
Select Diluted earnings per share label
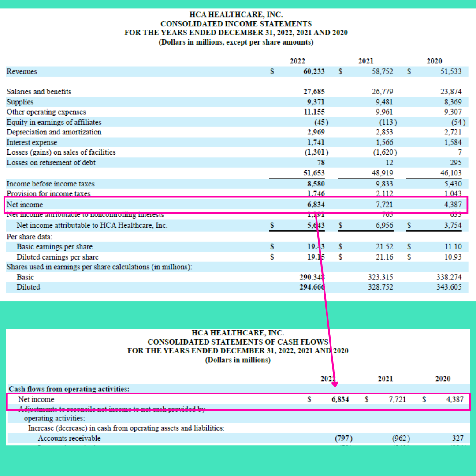tap(58, 257)
